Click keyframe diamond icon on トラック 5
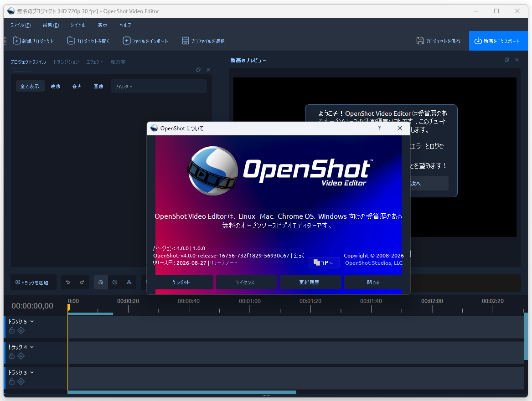This screenshot has height=401, width=532. click(x=21, y=330)
